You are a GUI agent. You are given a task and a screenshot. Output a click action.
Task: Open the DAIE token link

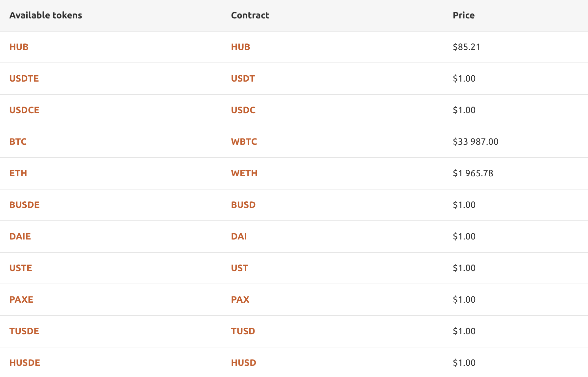click(x=20, y=237)
